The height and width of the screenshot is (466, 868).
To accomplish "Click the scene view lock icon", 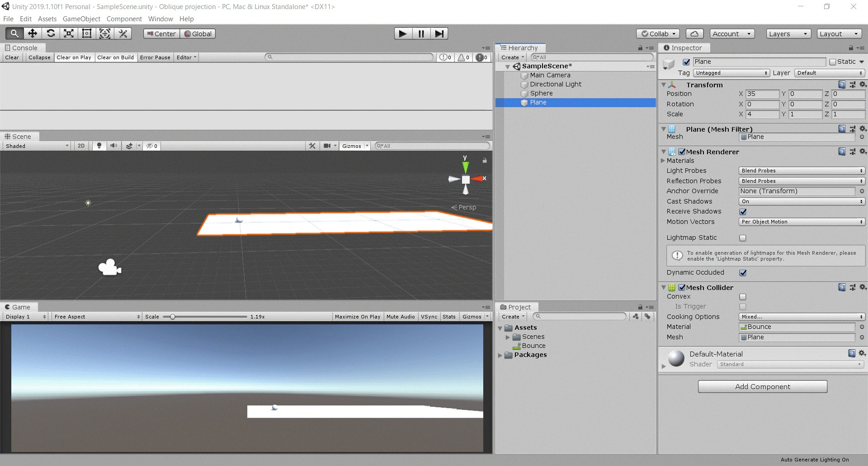I will tap(484, 160).
